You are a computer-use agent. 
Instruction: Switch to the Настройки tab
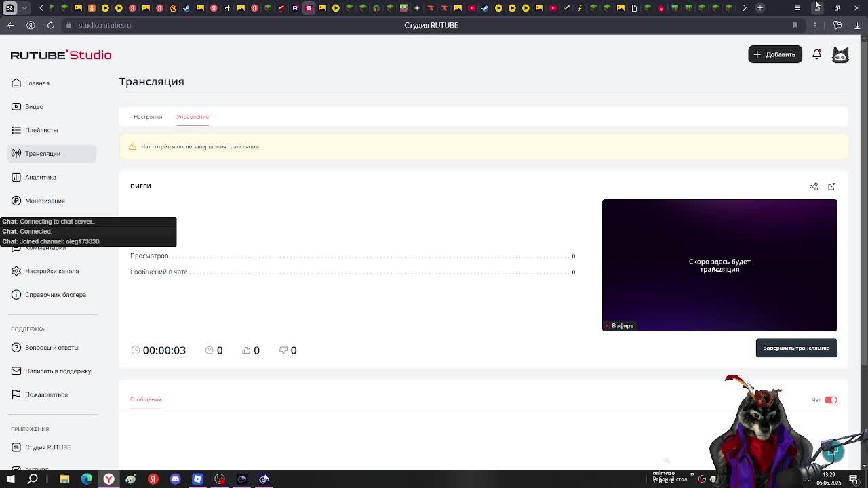(148, 117)
